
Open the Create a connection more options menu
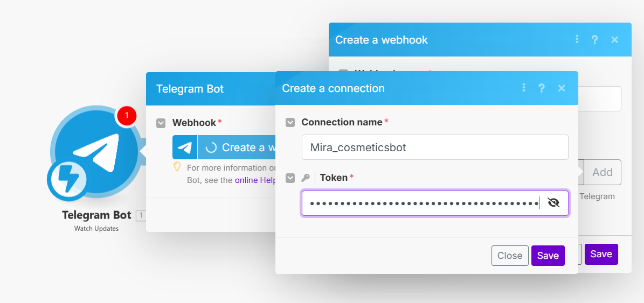(x=524, y=88)
